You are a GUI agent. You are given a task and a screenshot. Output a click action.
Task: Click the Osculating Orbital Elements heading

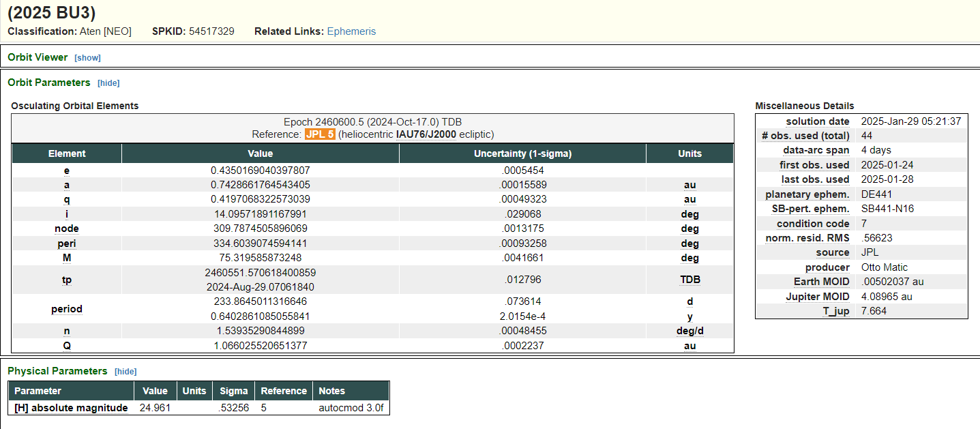(x=75, y=106)
